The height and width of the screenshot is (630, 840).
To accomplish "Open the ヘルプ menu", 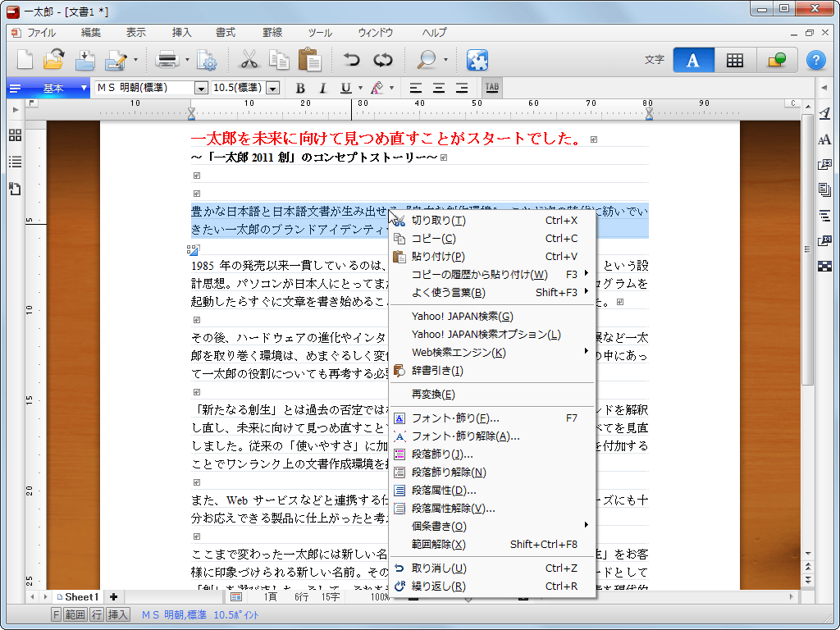I will pos(434,33).
